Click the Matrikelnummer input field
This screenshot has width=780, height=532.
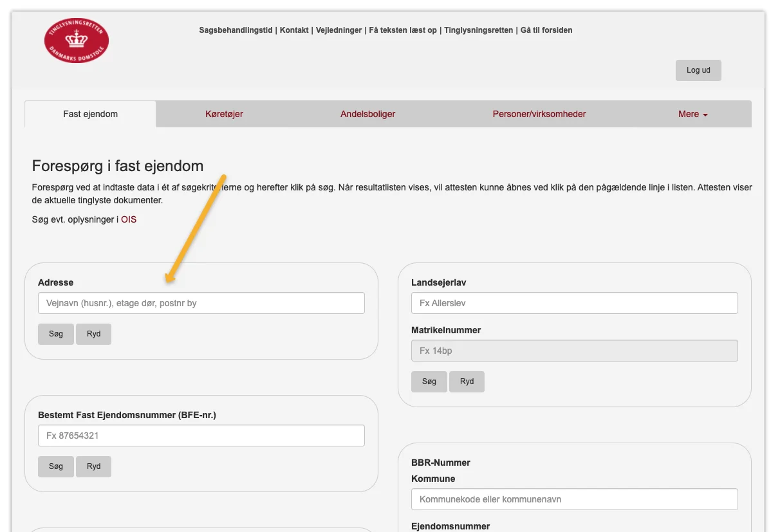click(574, 351)
